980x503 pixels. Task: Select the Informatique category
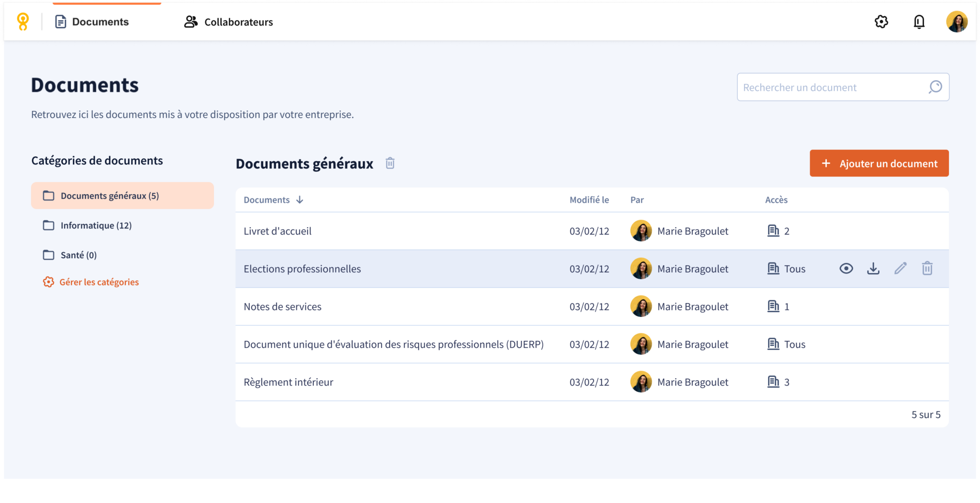(x=96, y=225)
